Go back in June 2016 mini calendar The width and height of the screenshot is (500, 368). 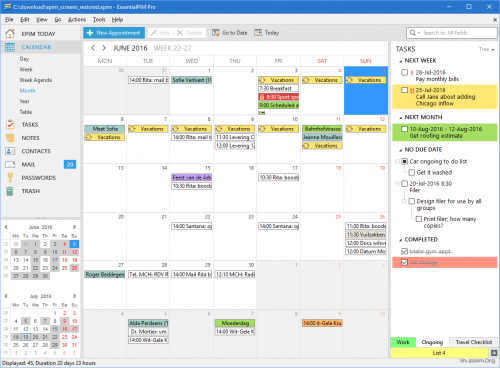point(6,227)
